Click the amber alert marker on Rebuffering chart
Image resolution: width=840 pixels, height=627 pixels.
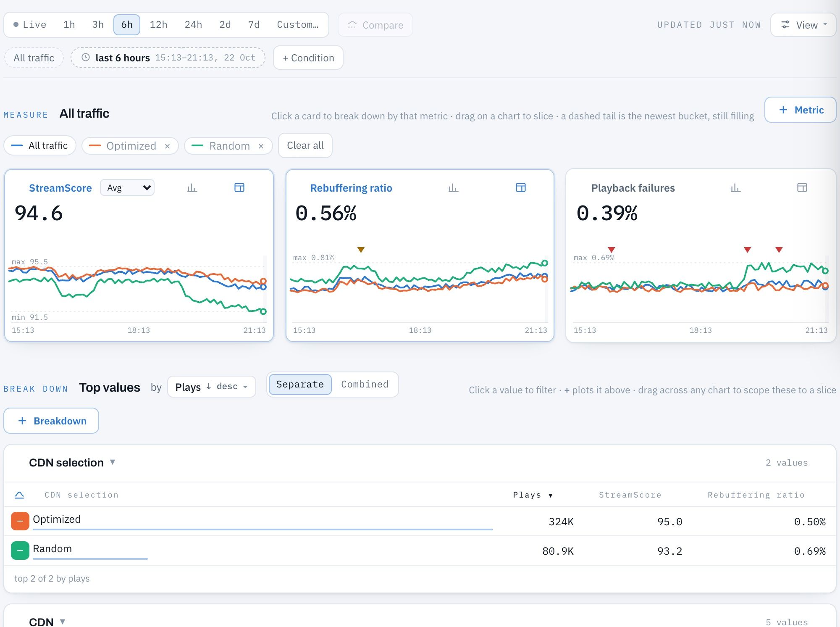tap(361, 250)
